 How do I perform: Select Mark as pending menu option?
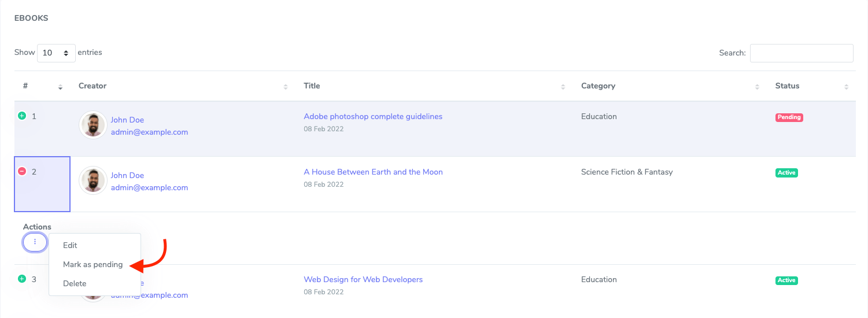coord(93,264)
